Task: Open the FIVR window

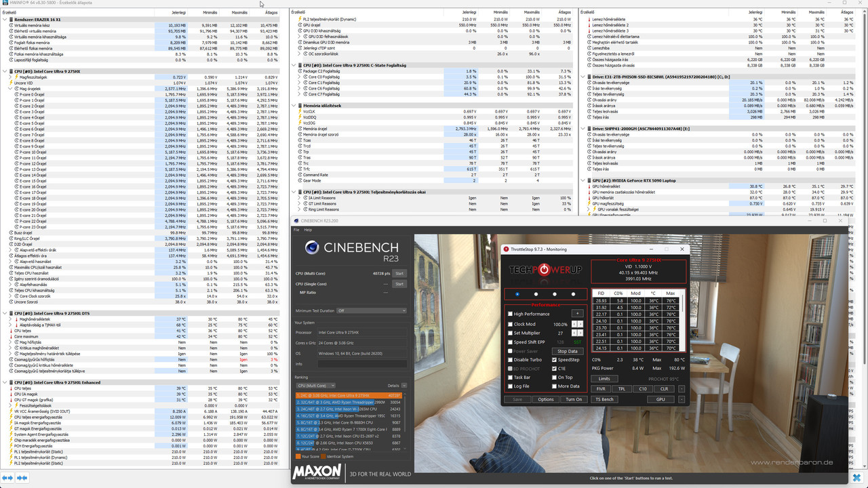Action: coord(600,389)
